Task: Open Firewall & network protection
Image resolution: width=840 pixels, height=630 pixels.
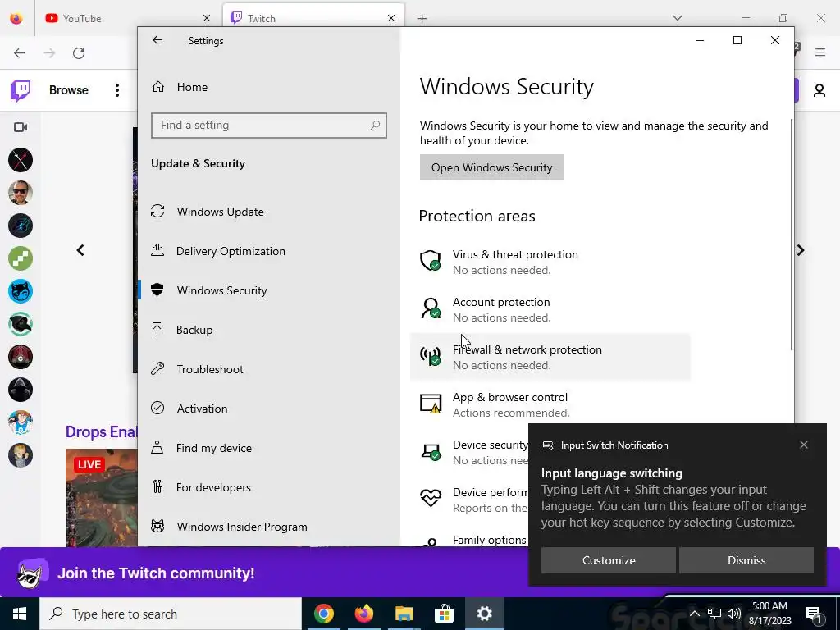Action: coord(550,358)
